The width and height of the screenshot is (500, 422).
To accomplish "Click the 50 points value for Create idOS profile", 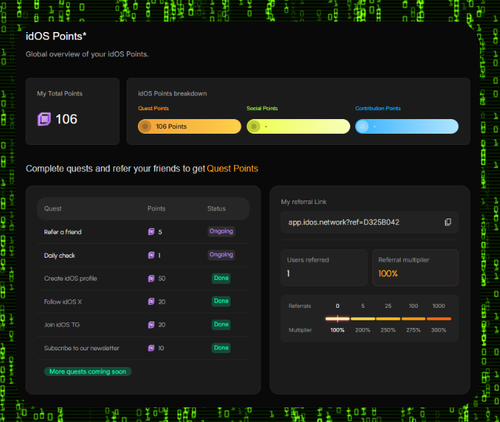I will [x=162, y=278].
